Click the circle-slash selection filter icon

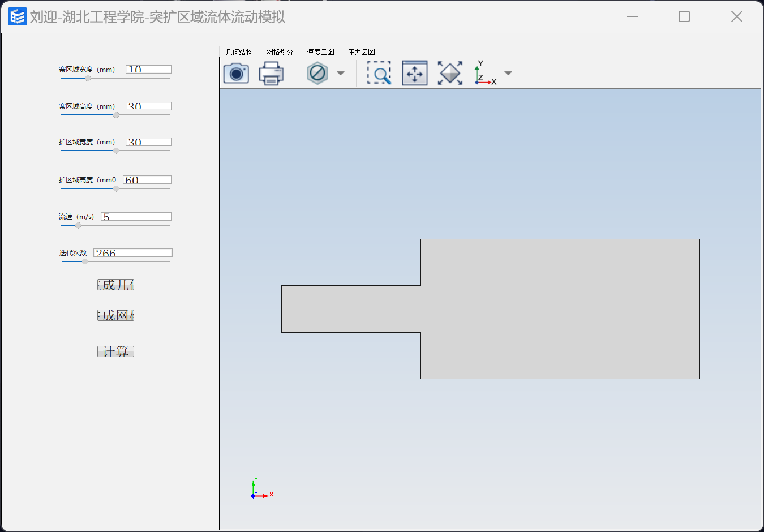(317, 73)
